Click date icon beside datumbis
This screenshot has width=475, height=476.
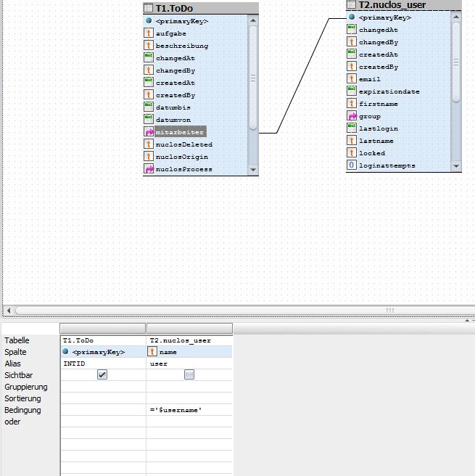pyautogui.click(x=149, y=107)
